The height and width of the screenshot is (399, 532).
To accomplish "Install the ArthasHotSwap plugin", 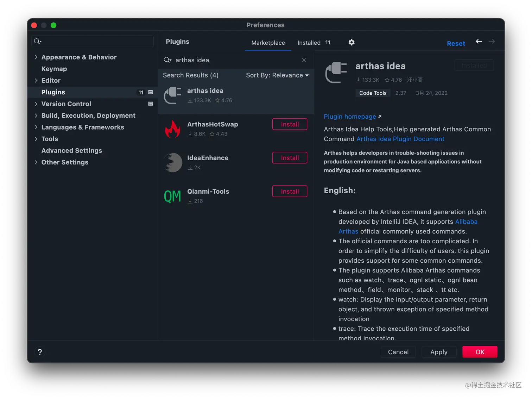I will (x=290, y=124).
